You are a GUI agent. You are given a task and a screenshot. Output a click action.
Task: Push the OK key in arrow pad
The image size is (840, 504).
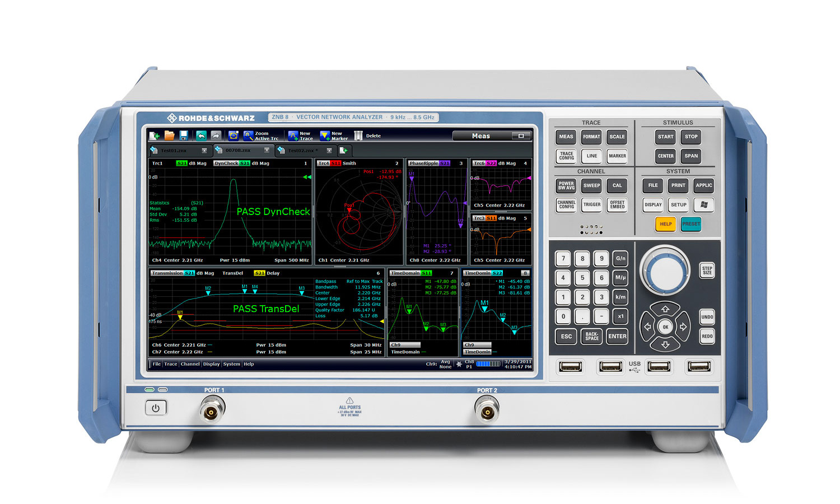tap(665, 327)
